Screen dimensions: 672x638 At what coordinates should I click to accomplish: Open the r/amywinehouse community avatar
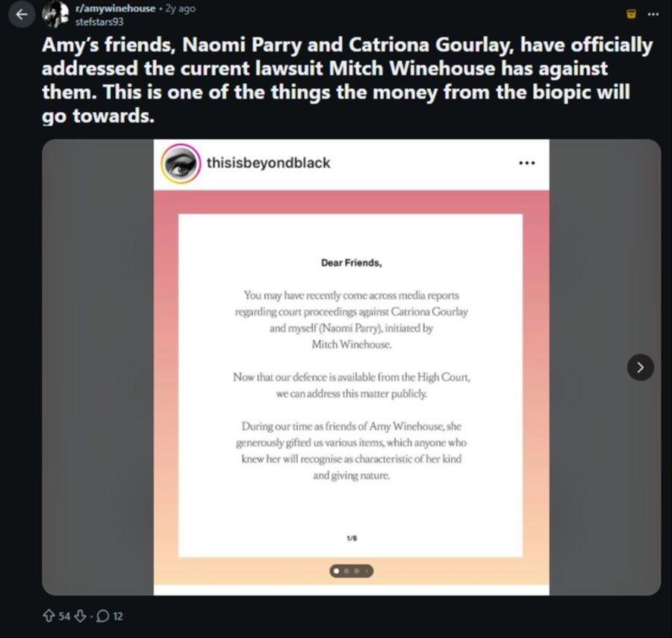pyautogui.click(x=56, y=14)
